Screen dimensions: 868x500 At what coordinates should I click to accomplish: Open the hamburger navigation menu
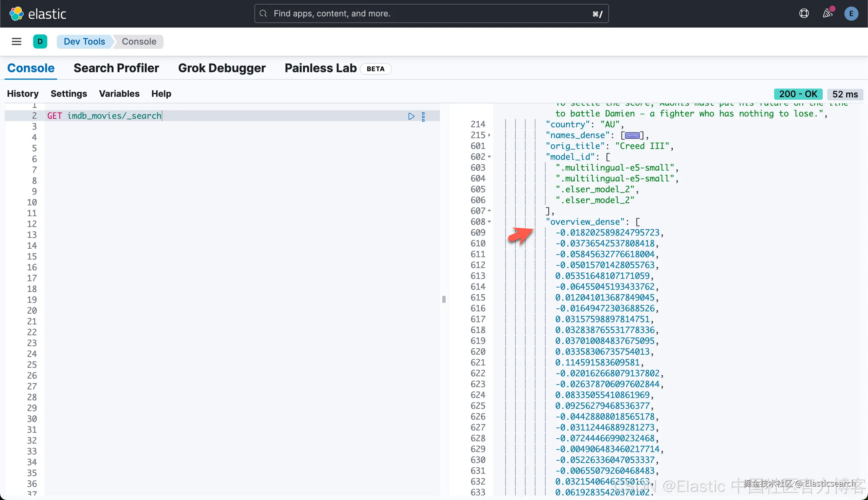coord(16,42)
